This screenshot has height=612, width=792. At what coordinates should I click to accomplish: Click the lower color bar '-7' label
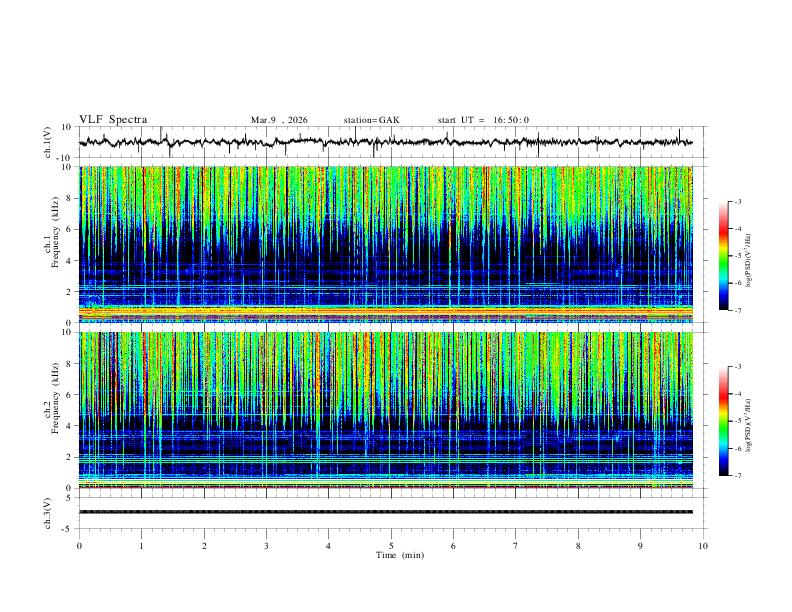tap(737, 476)
